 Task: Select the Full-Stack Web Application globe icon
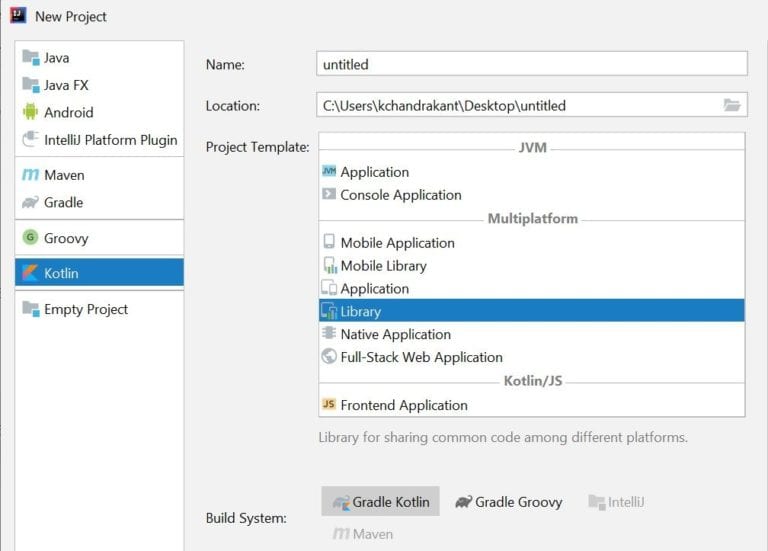329,357
